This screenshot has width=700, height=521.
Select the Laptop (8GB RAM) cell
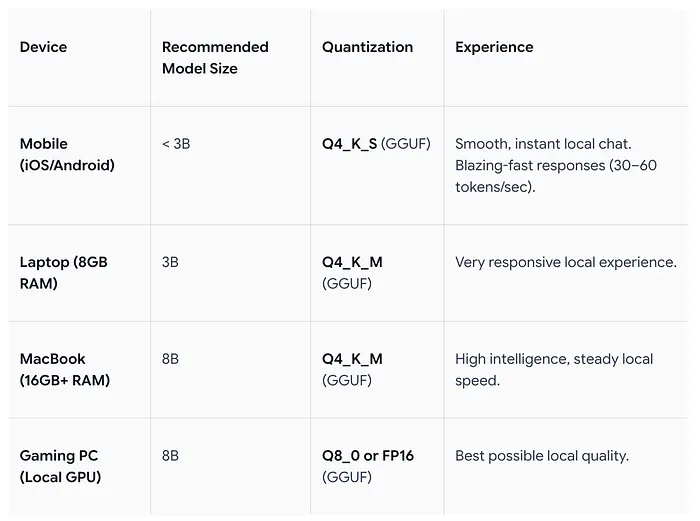pos(63,272)
